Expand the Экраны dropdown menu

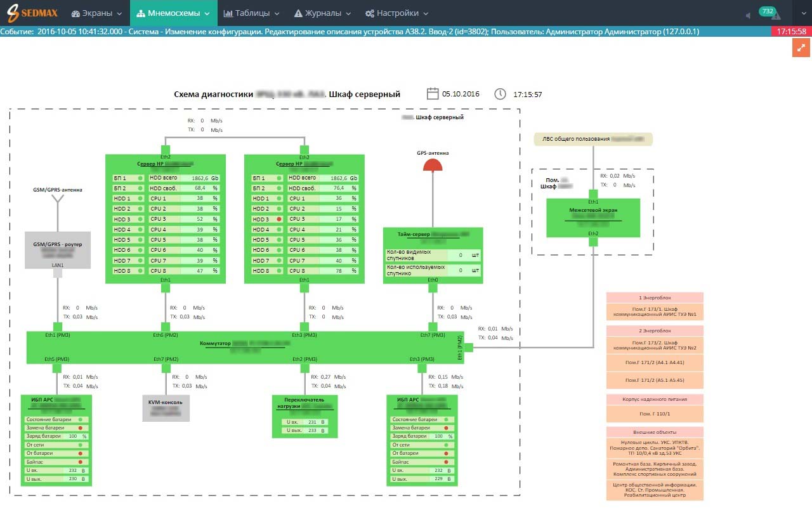(96, 13)
